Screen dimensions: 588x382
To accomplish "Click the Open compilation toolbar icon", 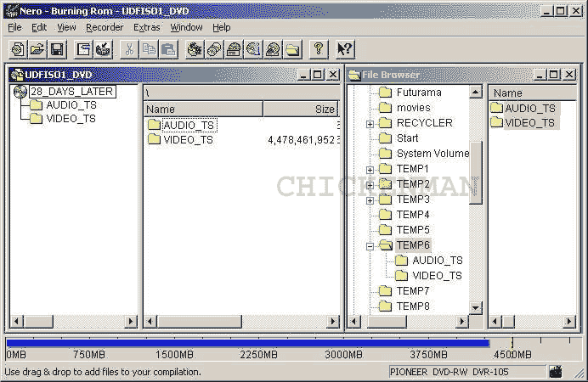I will 37,49.
